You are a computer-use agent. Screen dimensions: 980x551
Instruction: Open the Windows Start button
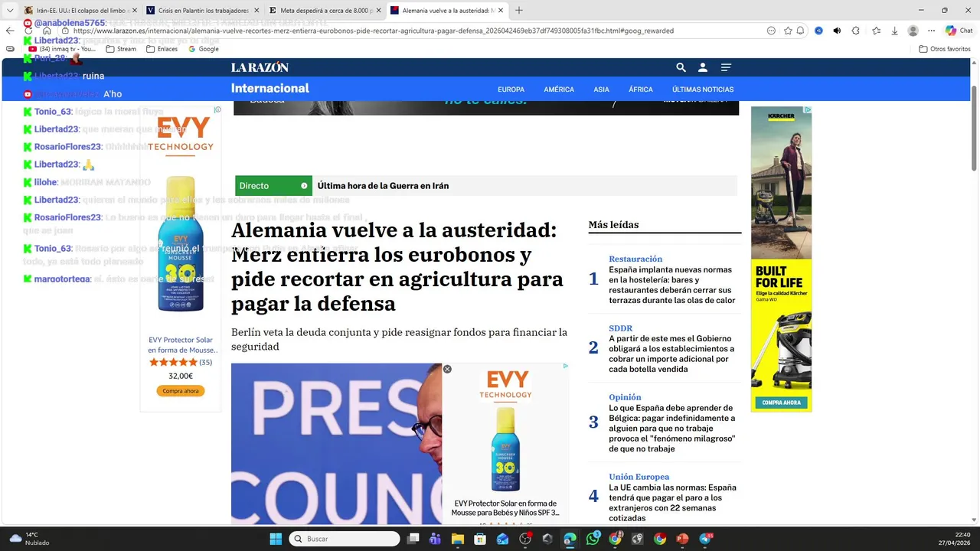point(276,539)
